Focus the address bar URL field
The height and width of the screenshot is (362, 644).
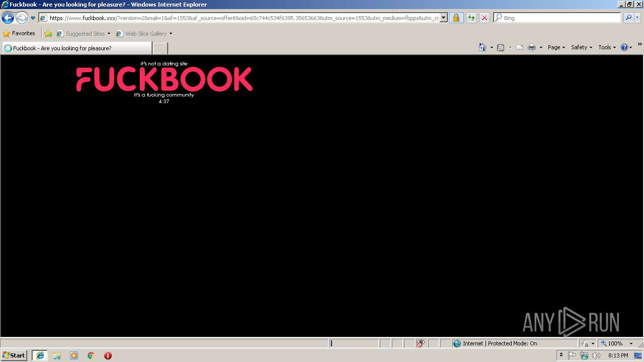(x=239, y=18)
